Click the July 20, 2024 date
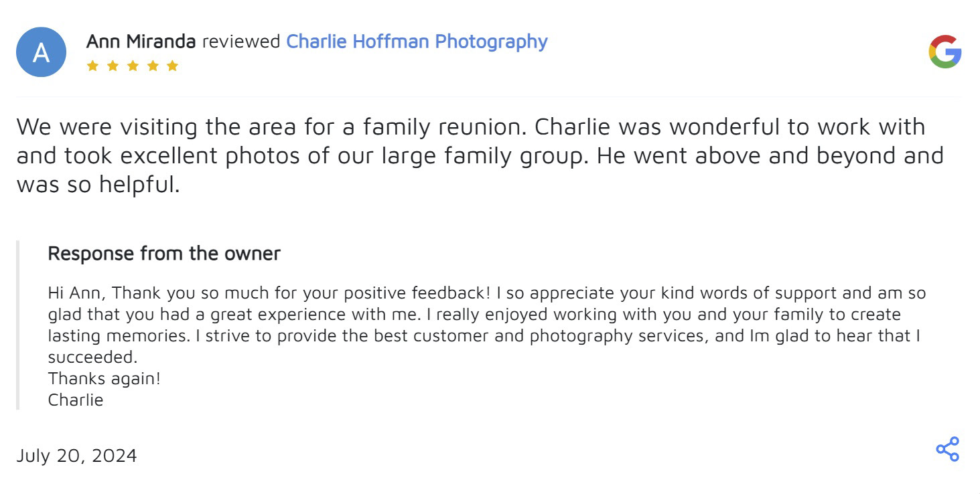The height and width of the screenshot is (494, 980). point(76,456)
